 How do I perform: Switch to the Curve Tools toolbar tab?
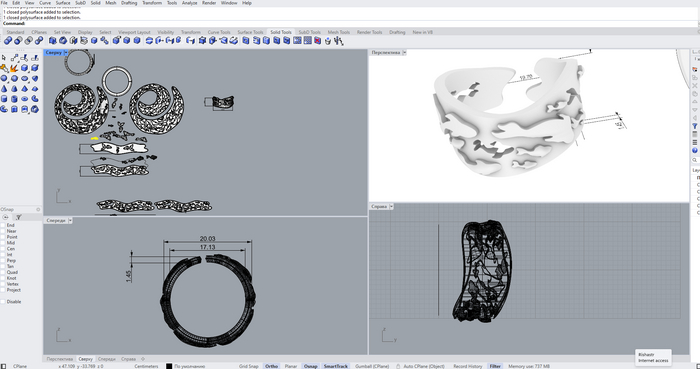[x=219, y=32]
